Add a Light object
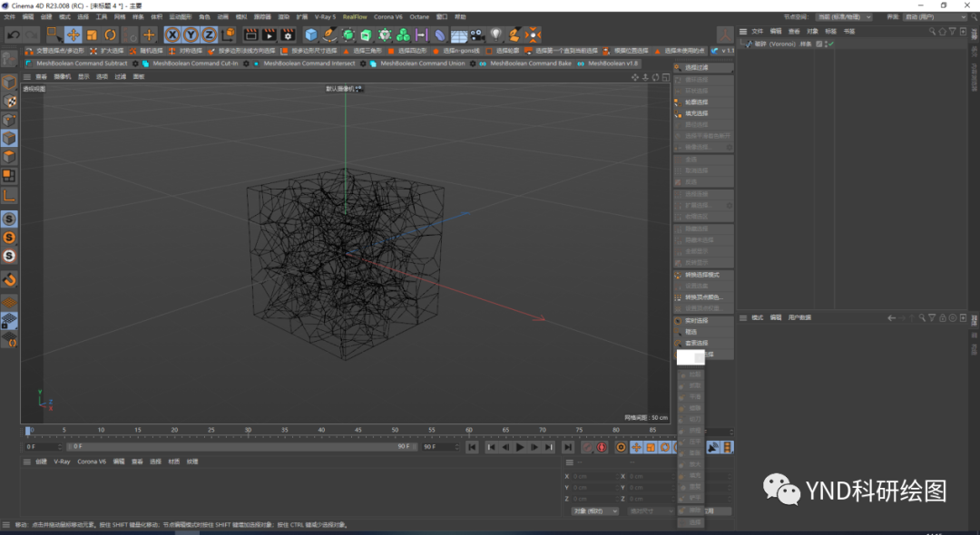Image resolution: width=980 pixels, height=535 pixels. [495, 35]
